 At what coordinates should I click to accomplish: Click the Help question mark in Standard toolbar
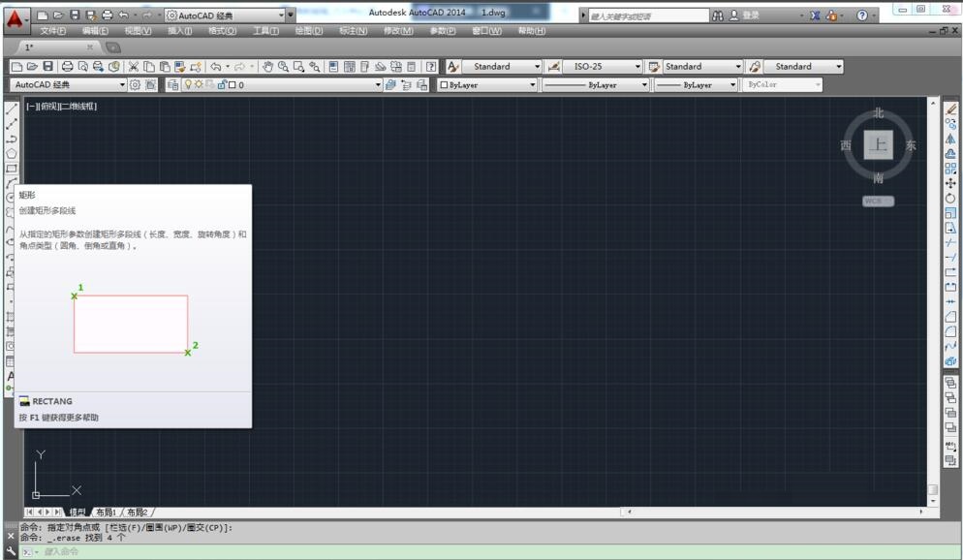click(431, 66)
